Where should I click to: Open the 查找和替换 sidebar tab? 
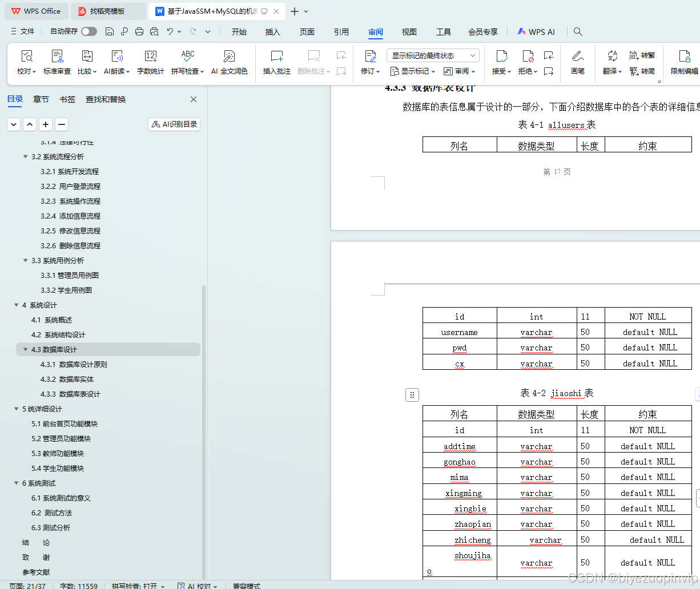[x=106, y=99]
